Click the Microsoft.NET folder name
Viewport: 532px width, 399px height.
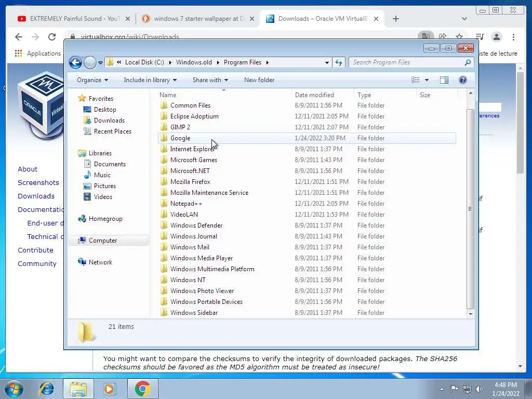click(190, 171)
